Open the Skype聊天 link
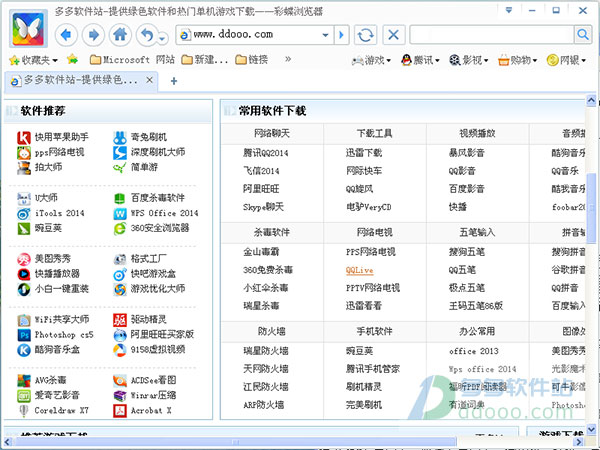This screenshot has width=600, height=450. click(x=263, y=207)
